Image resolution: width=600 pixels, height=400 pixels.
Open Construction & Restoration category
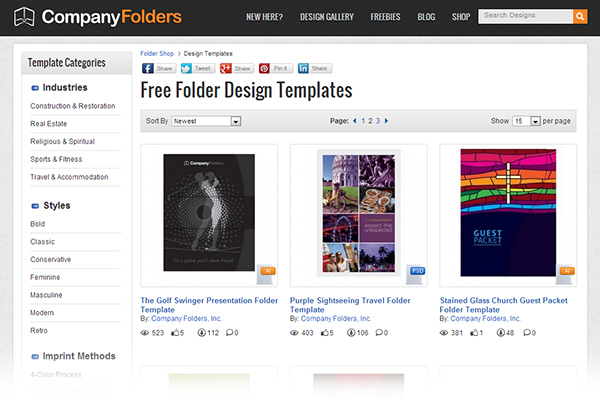[x=73, y=106]
